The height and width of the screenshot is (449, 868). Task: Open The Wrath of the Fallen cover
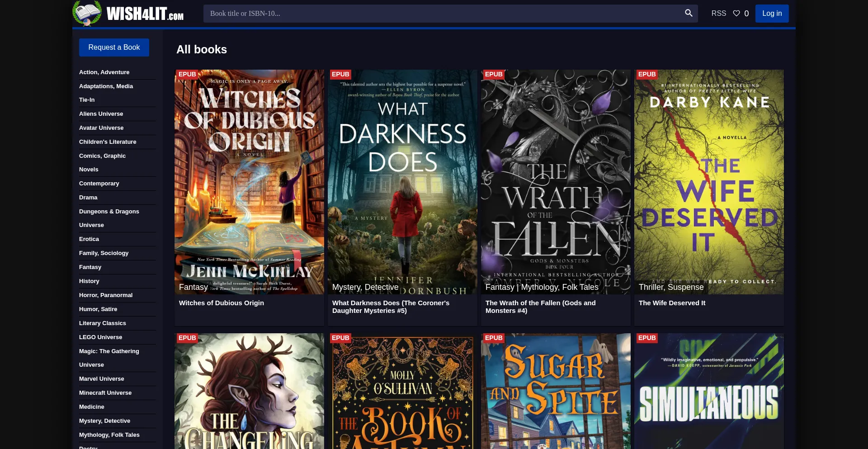(x=555, y=181)
